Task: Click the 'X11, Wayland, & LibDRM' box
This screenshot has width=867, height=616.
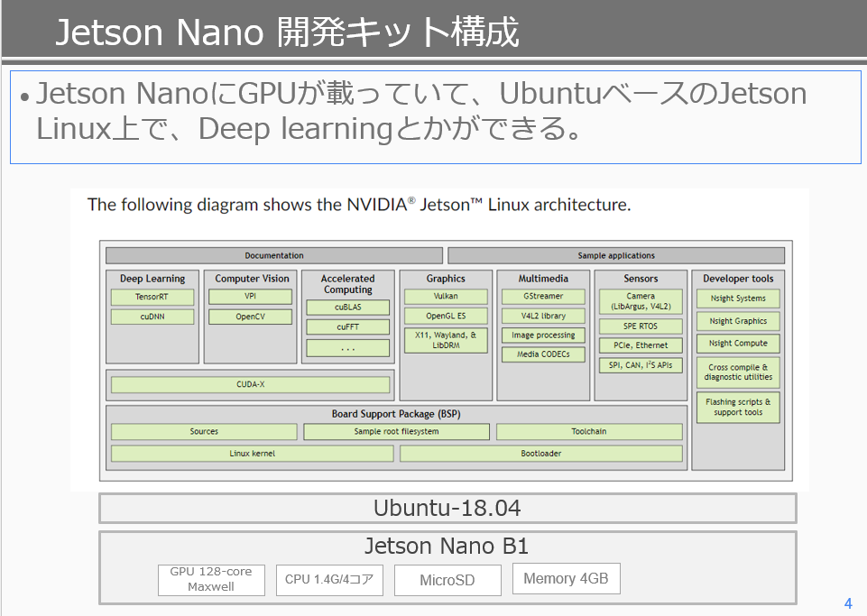Action: [x=446, y=341]
